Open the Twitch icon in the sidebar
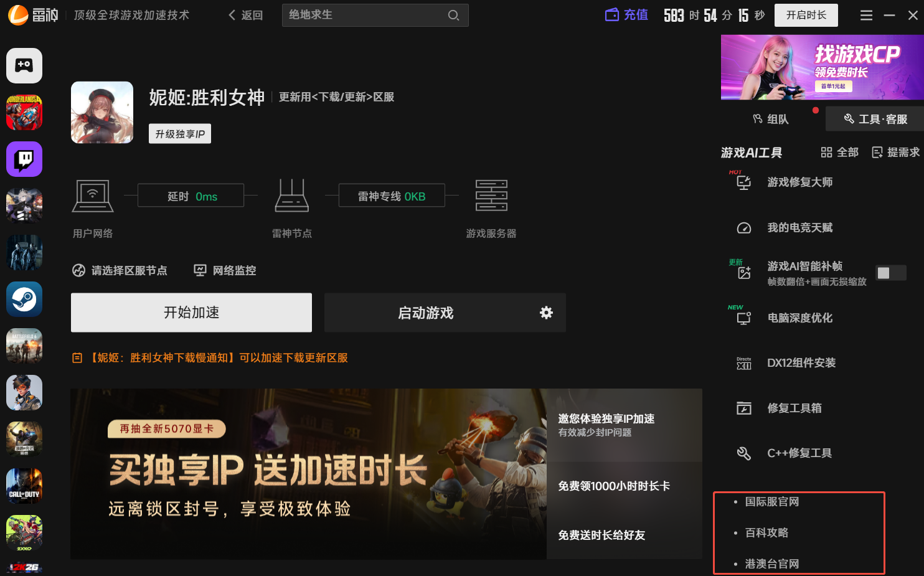924x576 pixels. [x=24, y=159]
